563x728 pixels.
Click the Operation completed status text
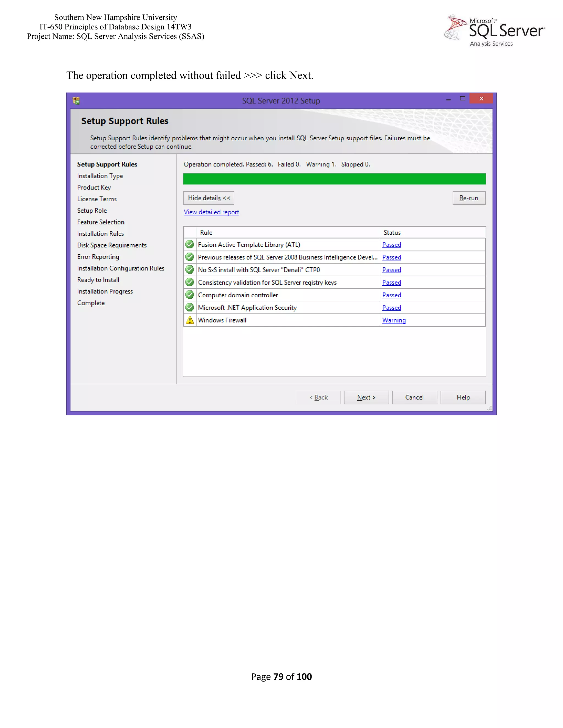277,164
